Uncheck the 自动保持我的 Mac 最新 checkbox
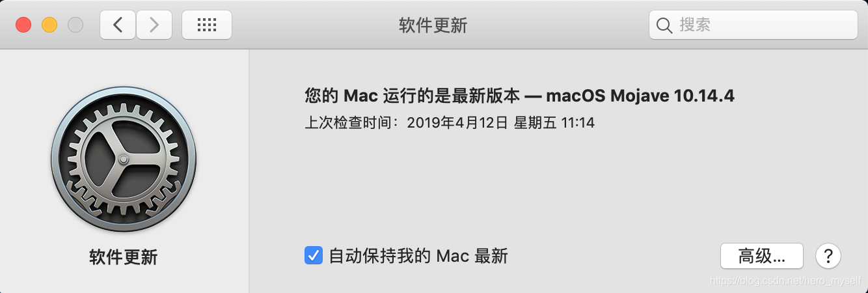 [x=314, y=255]
